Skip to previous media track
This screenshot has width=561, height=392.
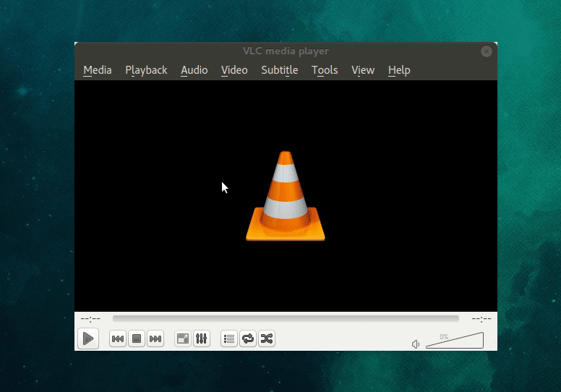click(x=118, y=338)
